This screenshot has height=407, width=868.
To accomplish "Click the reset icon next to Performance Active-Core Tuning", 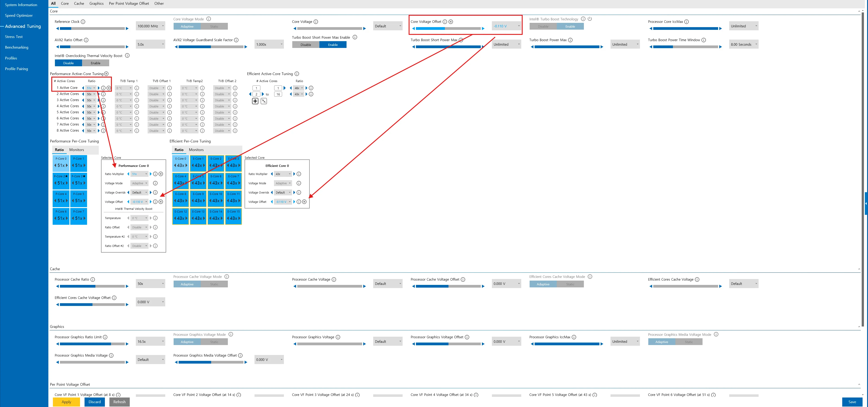I will click(106, 74).
